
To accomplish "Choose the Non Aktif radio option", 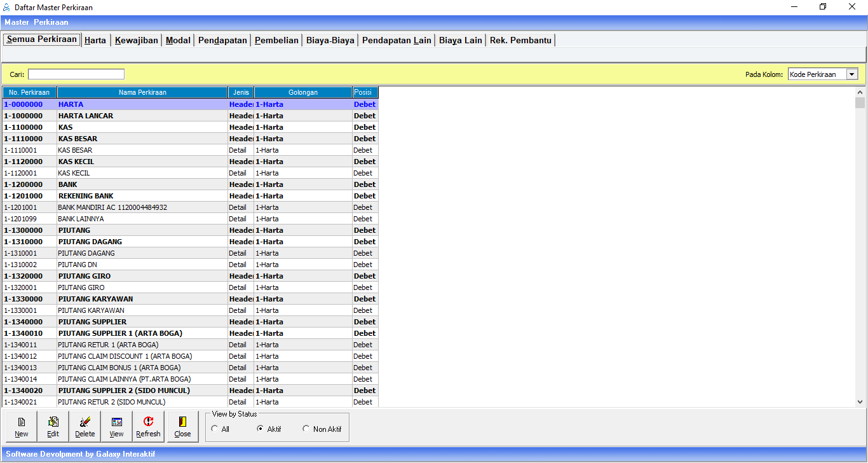I will coord(306,429).
